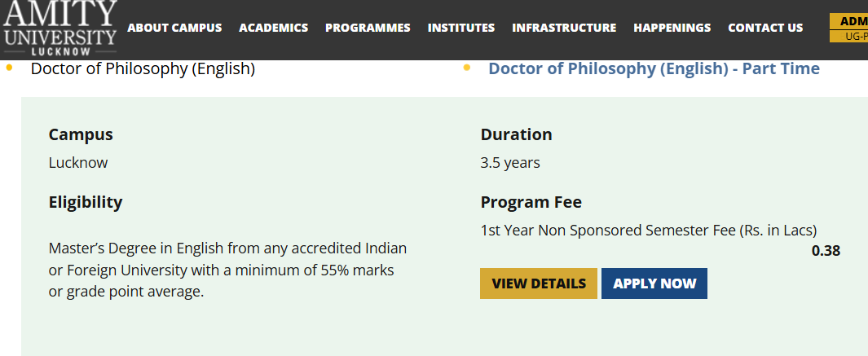The height and width of the screenshot is (356, 868).
Task: Select the Doctor of Philosophy (English) full-time entry
Action: 143,68
